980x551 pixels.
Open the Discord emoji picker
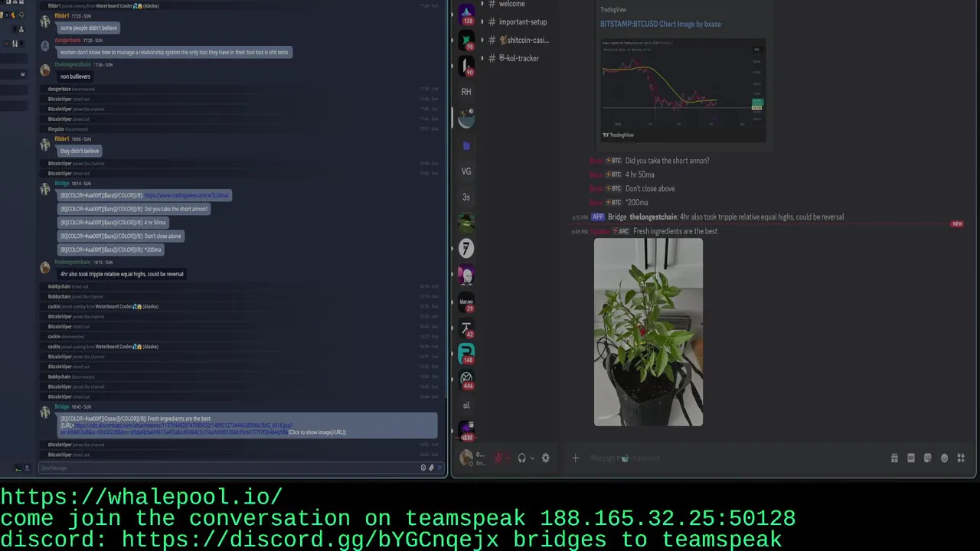coord(944,458)
